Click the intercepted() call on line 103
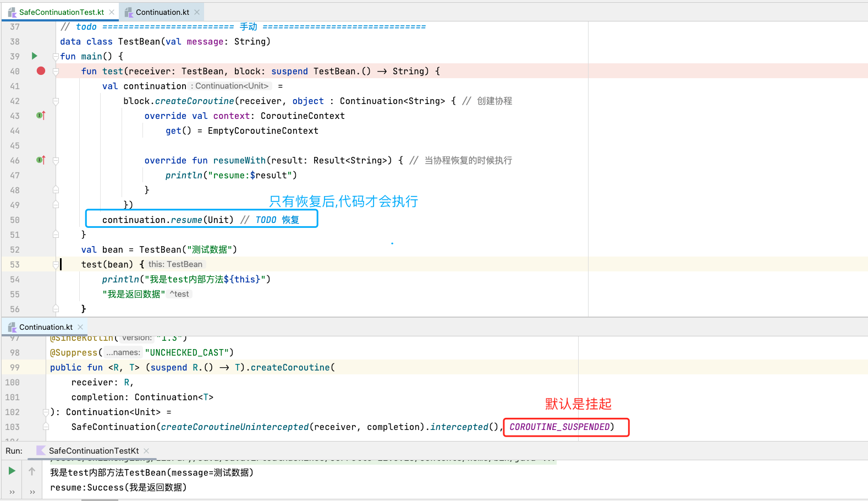This screenshot has height=501, width=868. click(464, 427)
